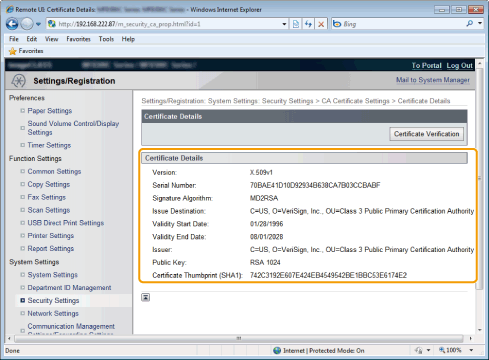Click the Certificate Verification button
Viewport: 489px width, 360px height.
426,134
